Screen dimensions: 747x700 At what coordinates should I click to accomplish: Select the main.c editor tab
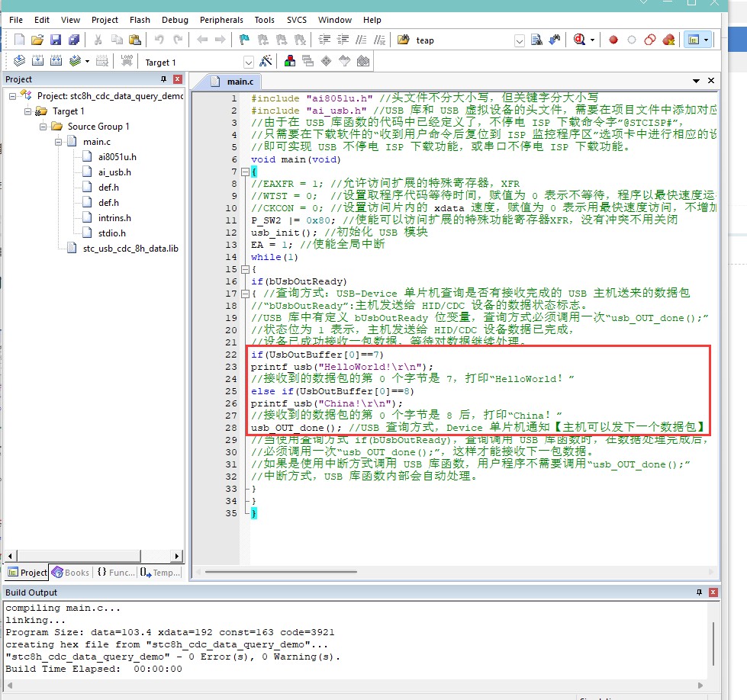pyautogui.click(x=233, y=82)
